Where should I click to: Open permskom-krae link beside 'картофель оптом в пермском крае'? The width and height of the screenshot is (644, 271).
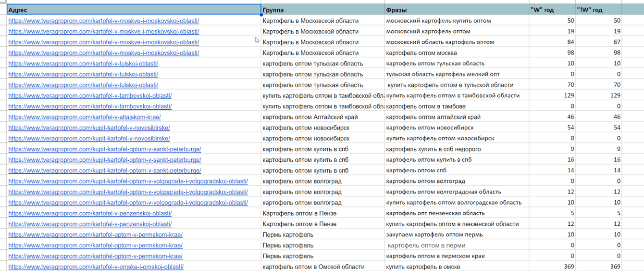click(95, 256)
